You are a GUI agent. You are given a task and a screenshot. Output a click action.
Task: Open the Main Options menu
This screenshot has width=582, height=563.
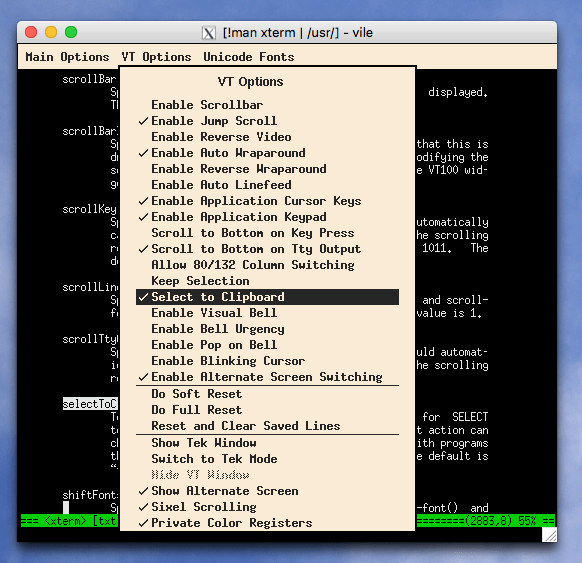(x=67, y=57)
